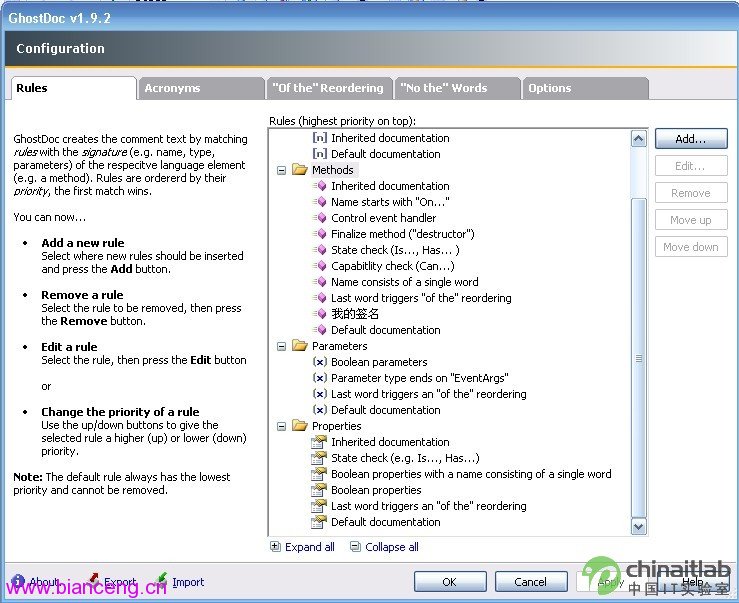Select Properties Last word triggers an "of the" reordering
This screenshot has width=739, height=603.
click(x=429, y=506)
